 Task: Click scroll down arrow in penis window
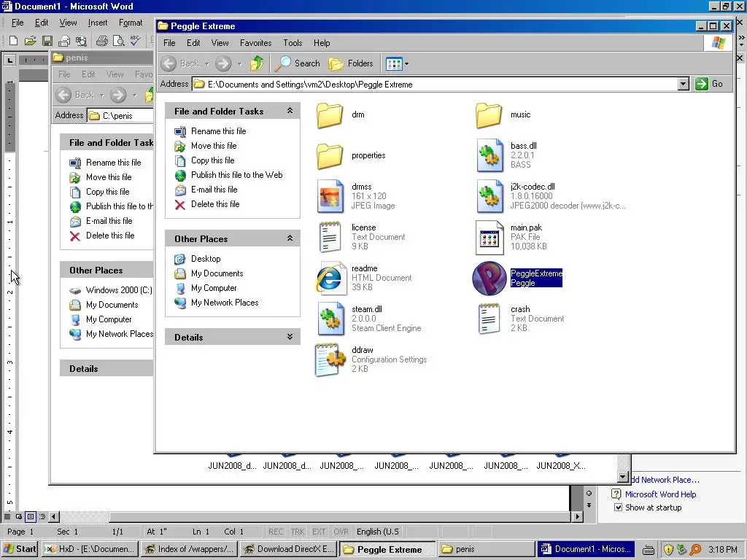(623, 476)
